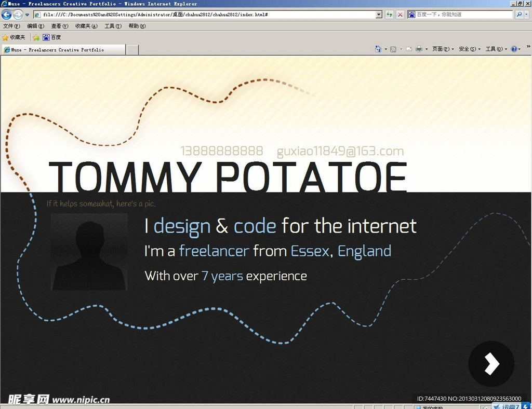Click the TOMMY POTATOE heading
Image resolution: width=532 pixels, height=409 pixels.
point(228,176)
